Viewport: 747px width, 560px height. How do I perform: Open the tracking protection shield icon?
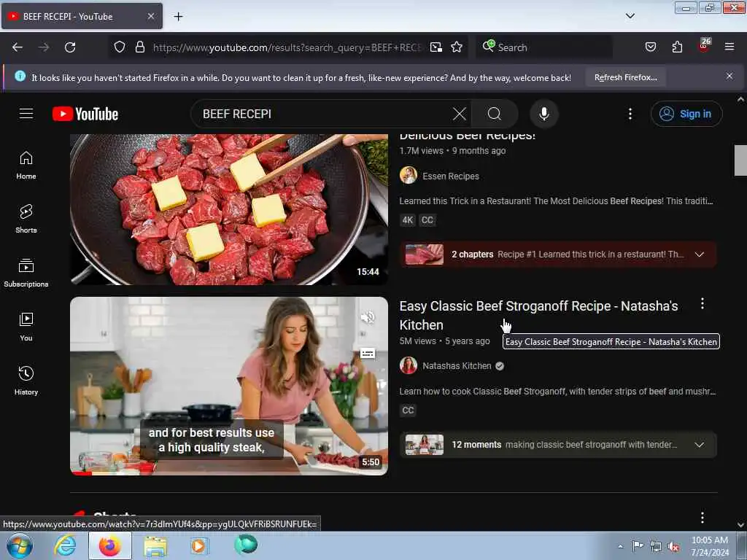click(120, 47)
